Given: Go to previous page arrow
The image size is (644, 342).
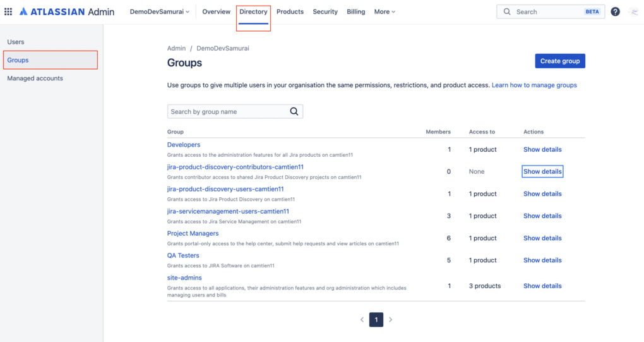Looking at the screenshot, I should [362, 319].
